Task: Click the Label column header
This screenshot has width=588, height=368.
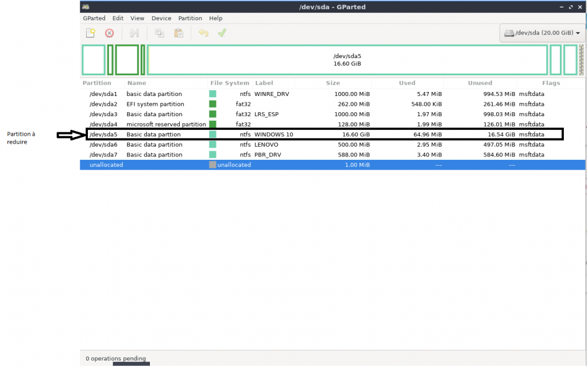Action: click(264, 83)
